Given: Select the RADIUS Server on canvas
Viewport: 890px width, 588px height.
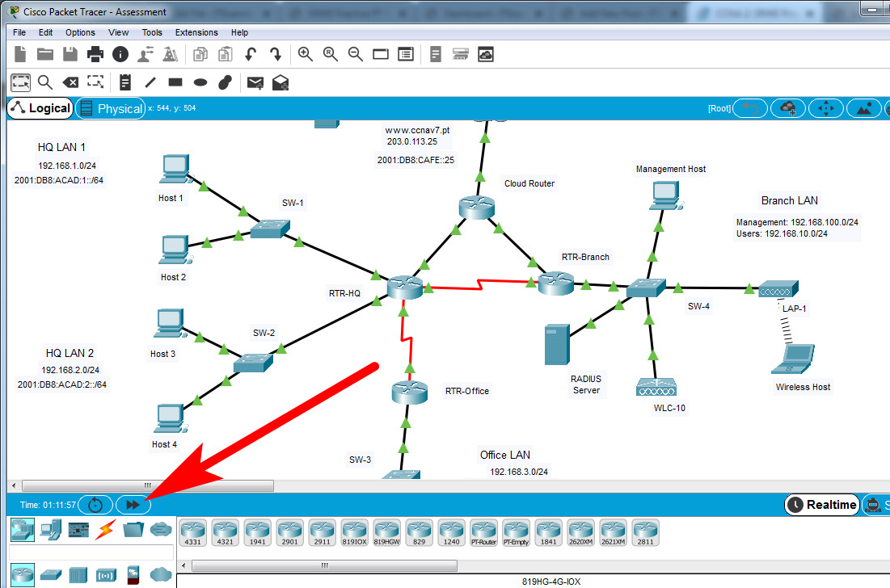Looking at the screenshot, I should click(x=557, y=344).
